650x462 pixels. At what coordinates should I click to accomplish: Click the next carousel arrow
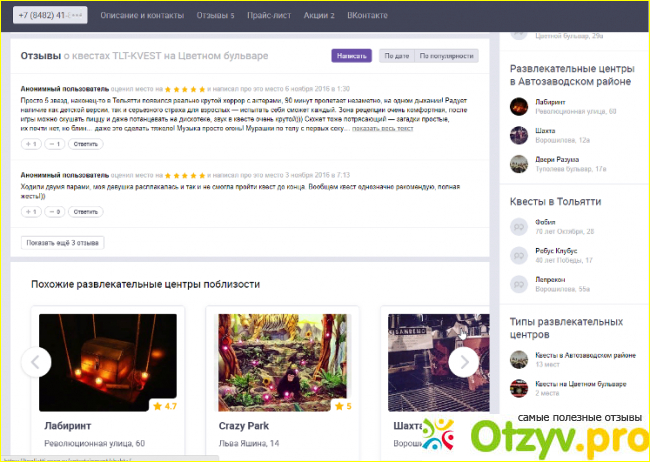coord(464,362)
